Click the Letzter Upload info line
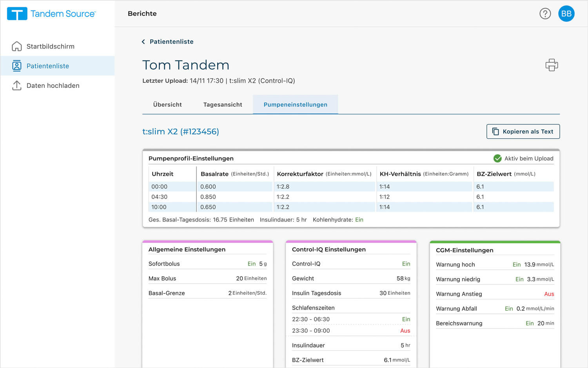 (x=219, y=81)
